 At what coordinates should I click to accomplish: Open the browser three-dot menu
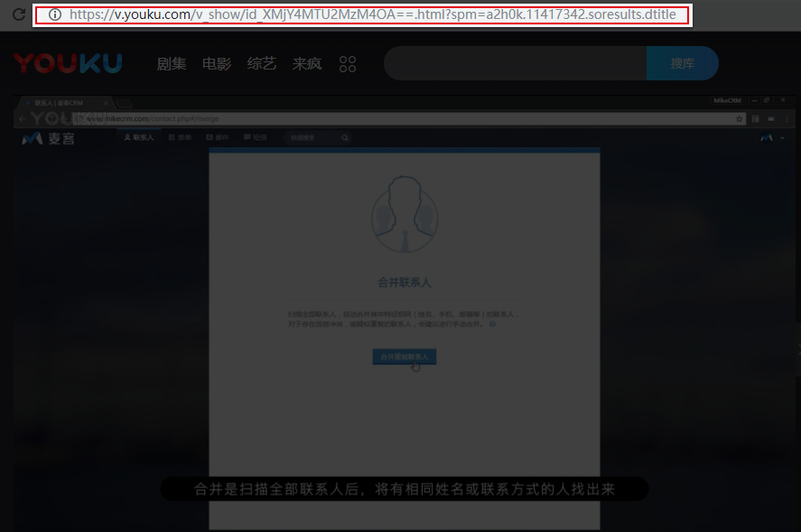pos(787,118)
